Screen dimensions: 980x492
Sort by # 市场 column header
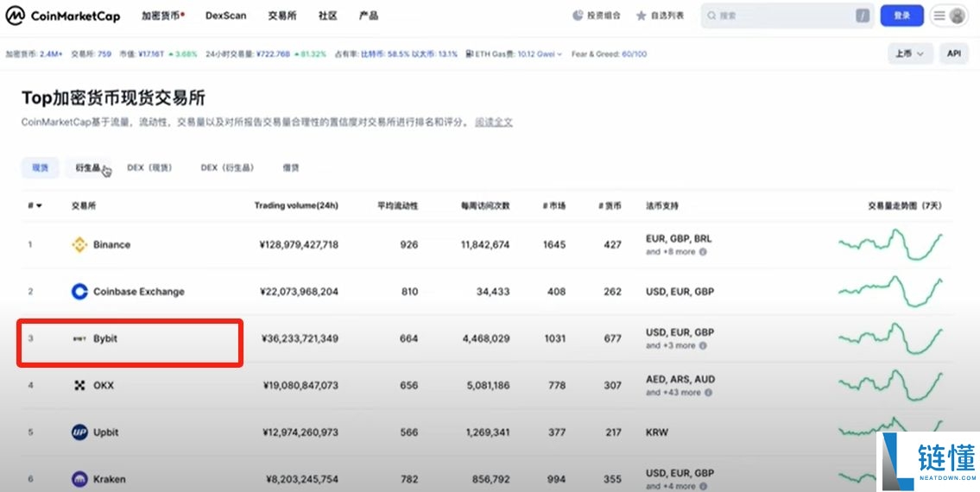554,205
